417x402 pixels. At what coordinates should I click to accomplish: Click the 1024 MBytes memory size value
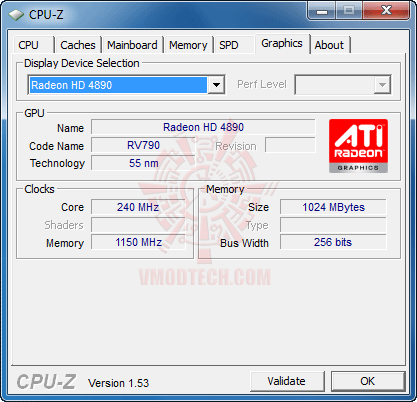333,207
